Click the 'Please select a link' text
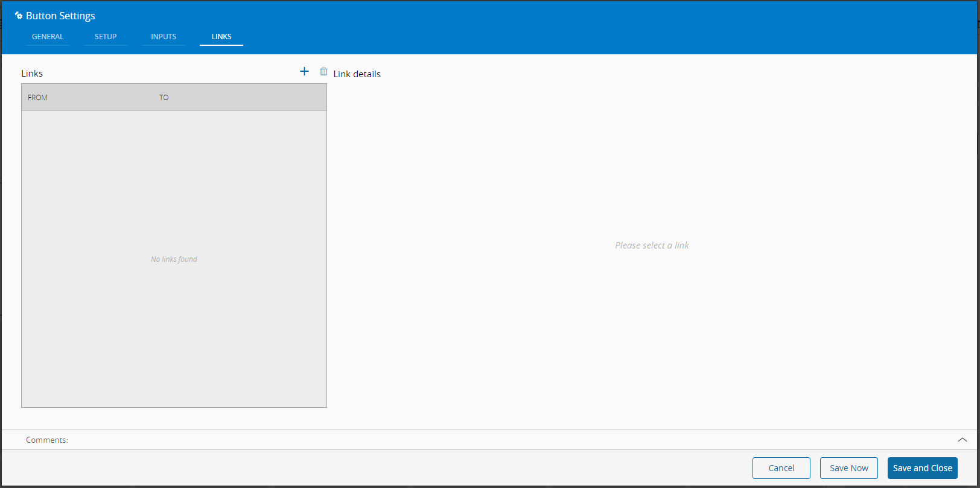The height and width of the screenshot is (488, 980). tap(652, 246)
